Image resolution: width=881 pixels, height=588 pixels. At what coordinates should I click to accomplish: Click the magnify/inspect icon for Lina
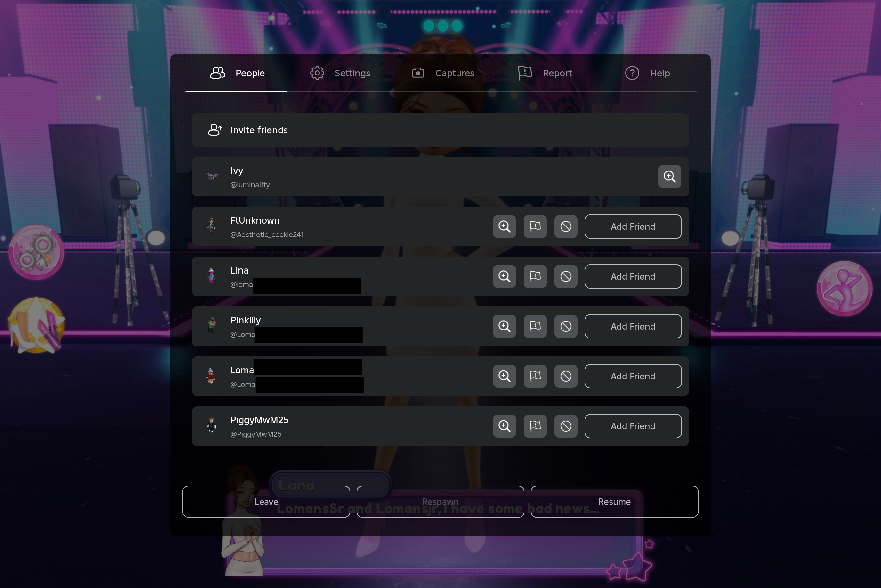click(x=504, y=276)
